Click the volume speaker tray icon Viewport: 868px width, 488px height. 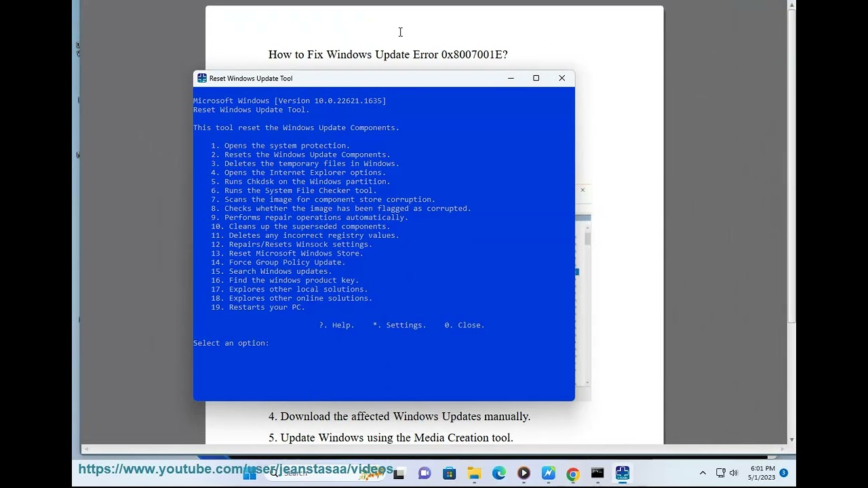(734, 473)
